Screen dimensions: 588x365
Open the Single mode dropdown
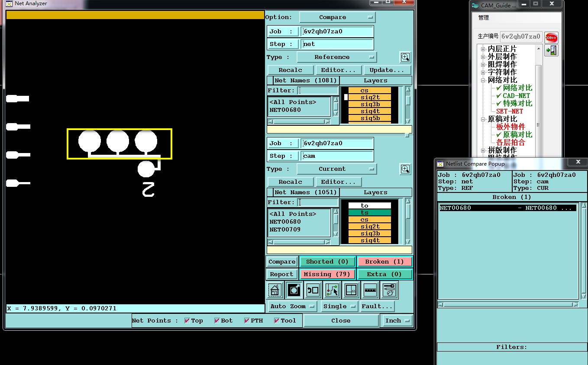point(339,306)
